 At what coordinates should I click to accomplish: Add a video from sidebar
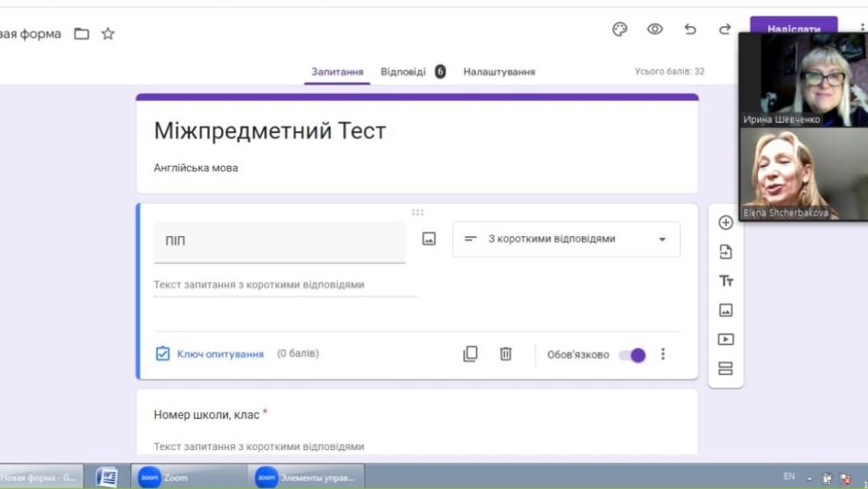726,339
